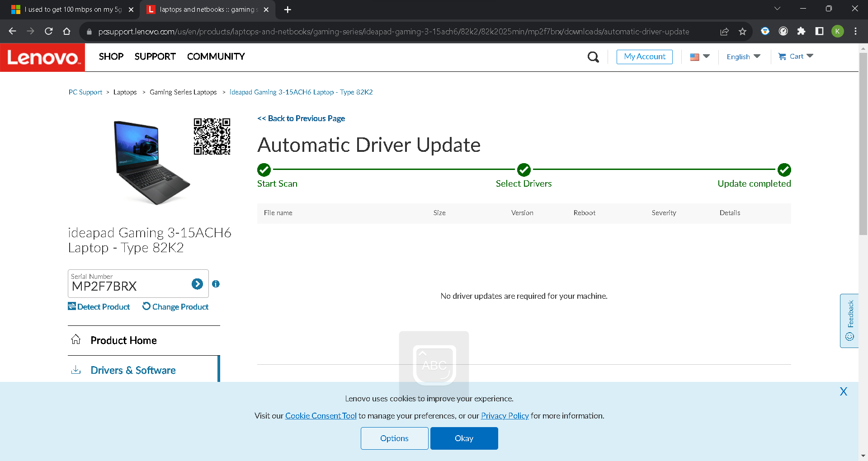
Task: Click the Change Product link
Action: click(175, 306)
